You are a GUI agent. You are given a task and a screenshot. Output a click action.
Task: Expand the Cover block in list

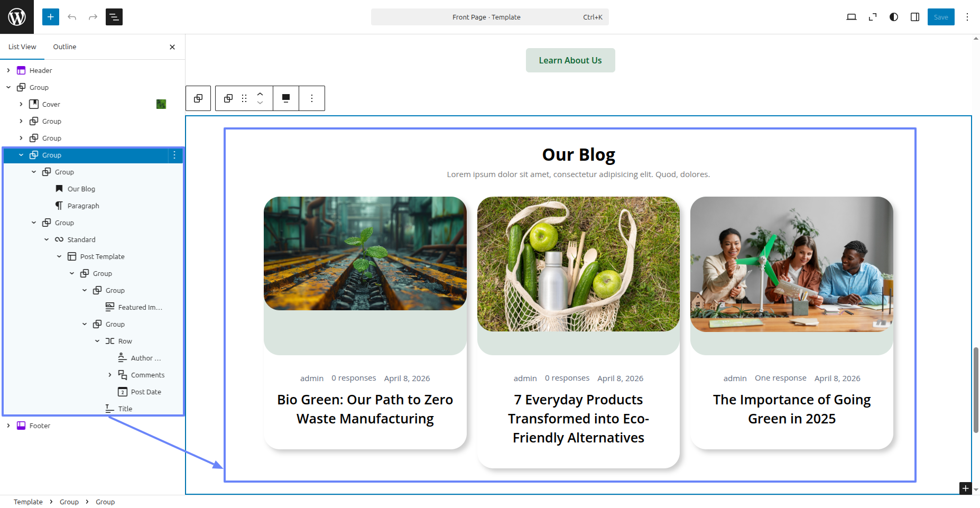click(x=21, y=104)
